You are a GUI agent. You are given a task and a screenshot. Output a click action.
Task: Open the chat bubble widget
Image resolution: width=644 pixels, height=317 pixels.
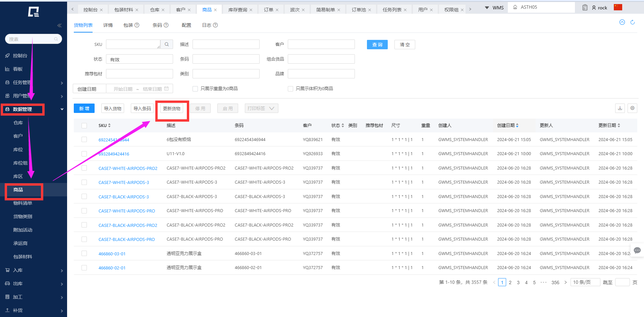[637, 250]
